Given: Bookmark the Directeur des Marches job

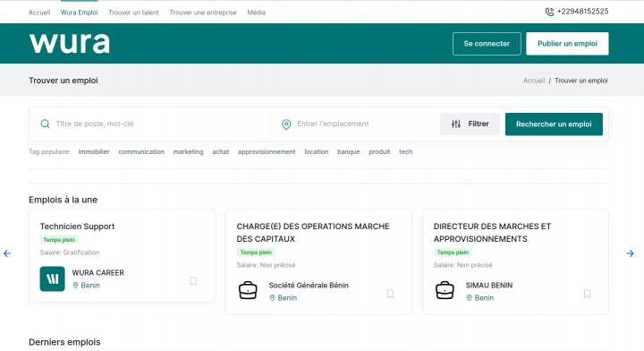Looking at the screenshot, I should point(587,294).
